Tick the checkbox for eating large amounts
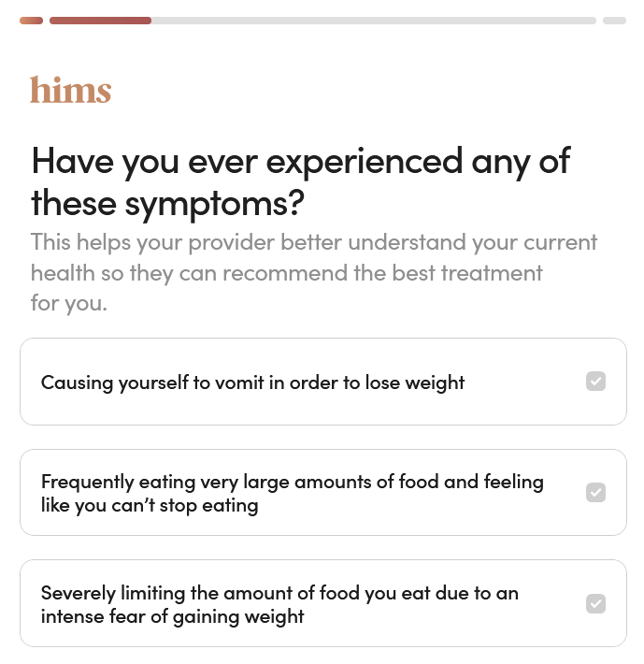 (x=595, y=493)
